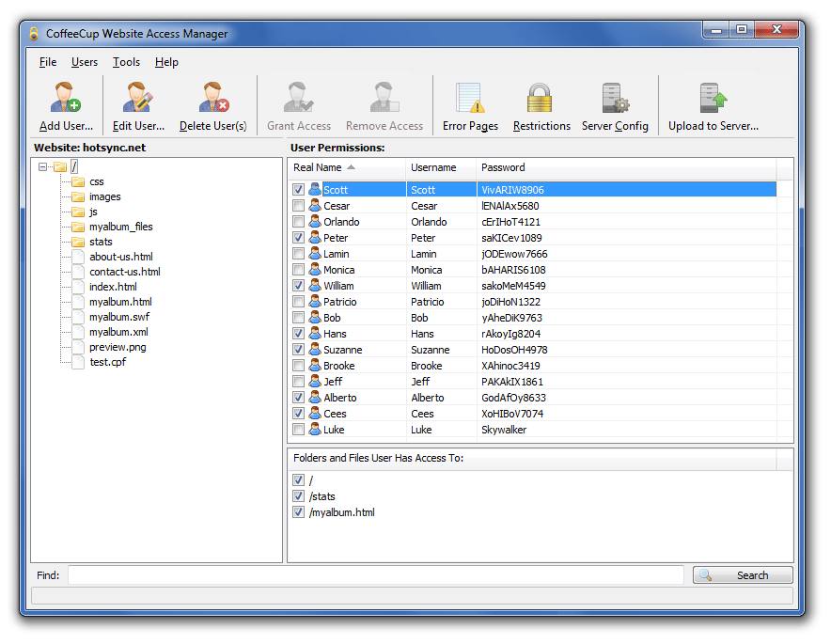Sort by the Username column header
The image size is (831, 644).
pos(441,167)
